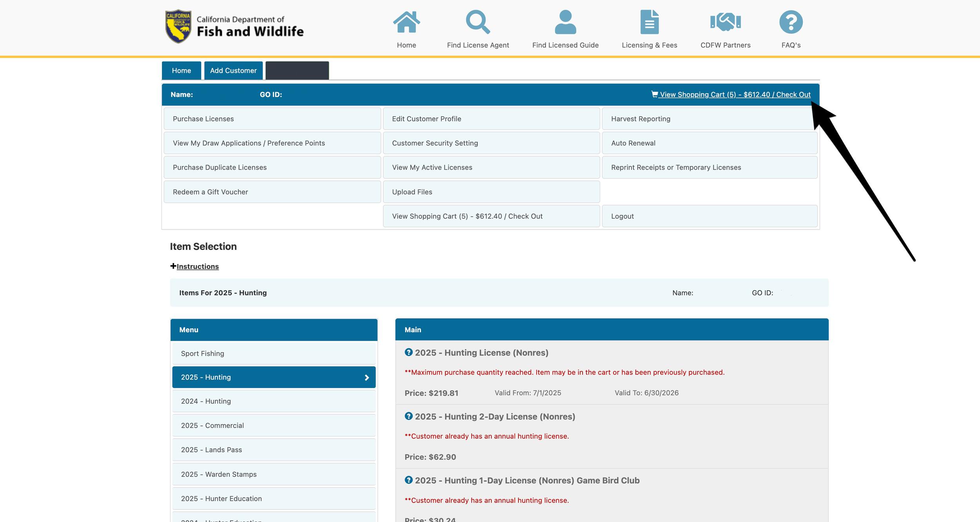Open Find License Agent using the magnifier icon

pyautogui.click(x=478, y=22)
